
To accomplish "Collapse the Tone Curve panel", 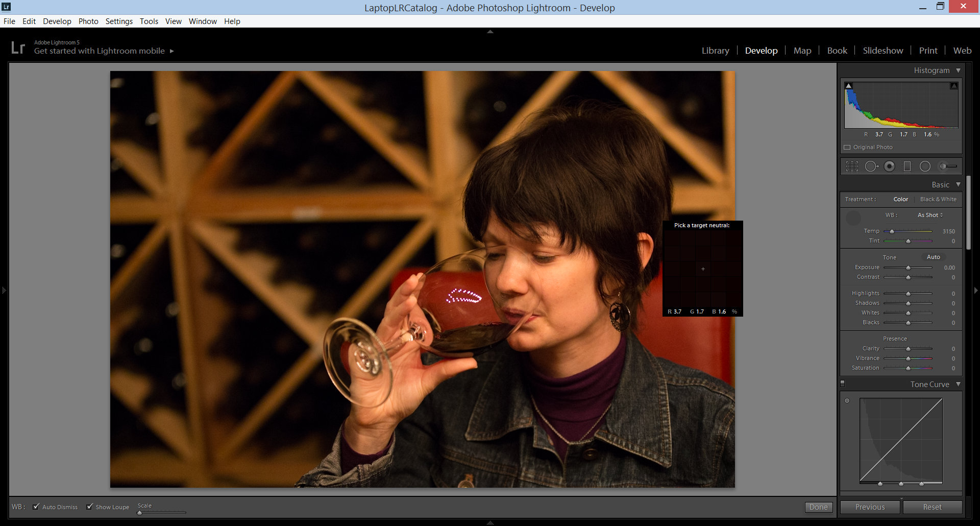I will pyautogui.click(x=958, y=384).
